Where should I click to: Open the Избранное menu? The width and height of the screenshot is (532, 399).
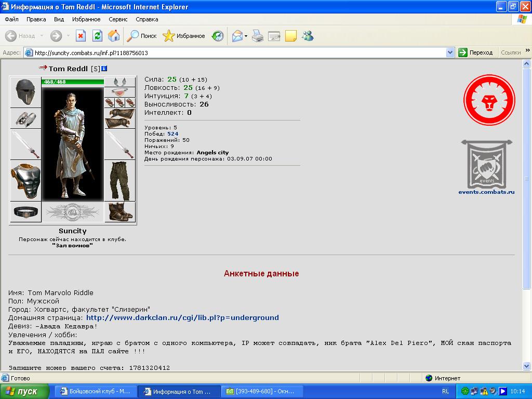(86, 19)
